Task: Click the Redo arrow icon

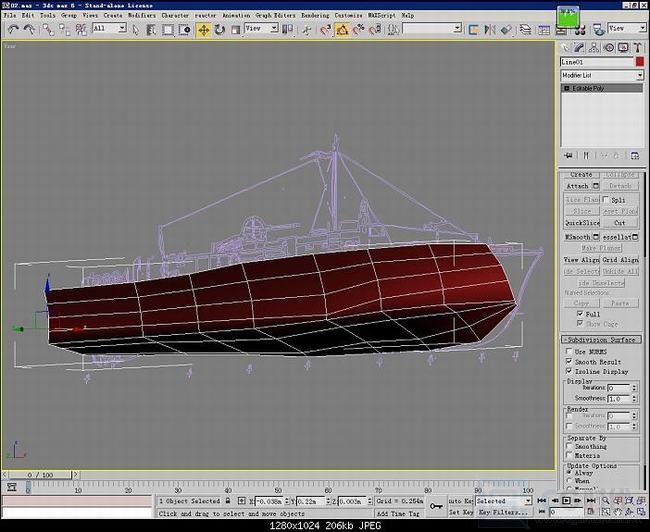Action: [x=29, y=29]
